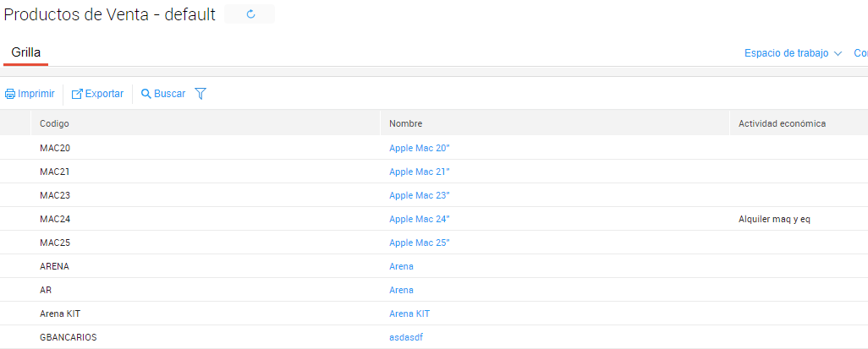Sort by the Nombre column header
The height and width of the screenshot is (349, 868).
point(405,123)
